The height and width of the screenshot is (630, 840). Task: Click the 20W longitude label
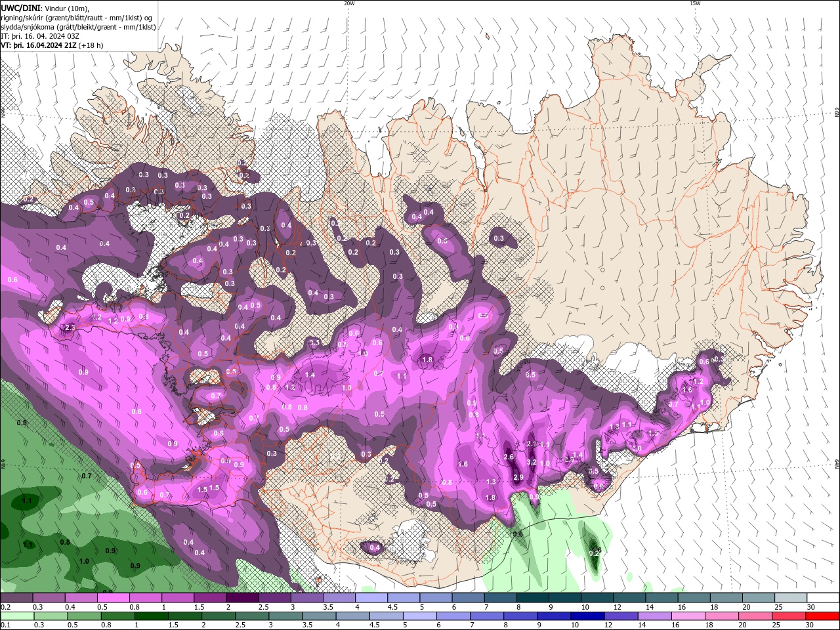349,3
